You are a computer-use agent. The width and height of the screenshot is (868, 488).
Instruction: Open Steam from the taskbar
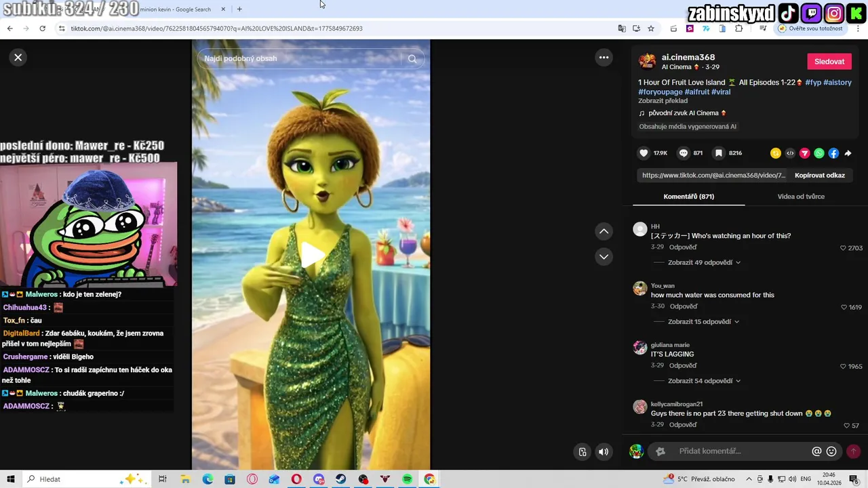tap(341, 479)
